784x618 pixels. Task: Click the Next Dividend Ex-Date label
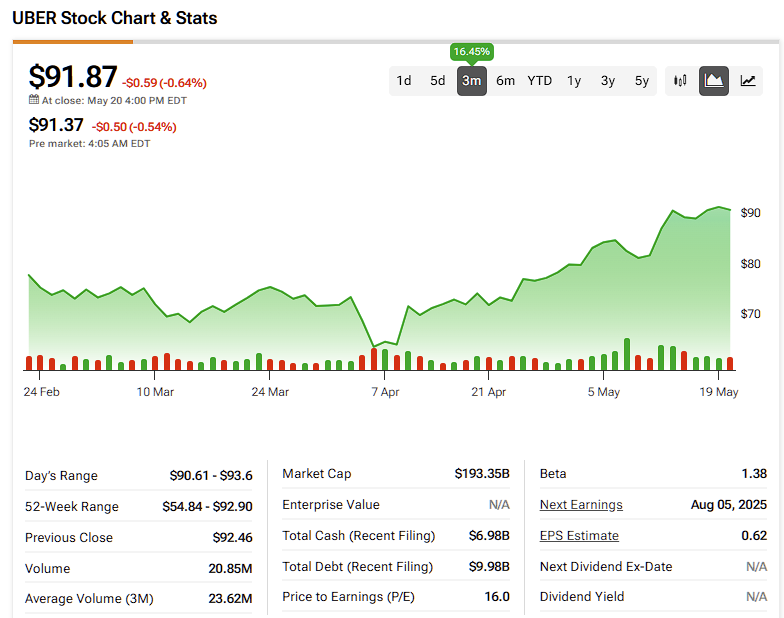coord(606,566)
